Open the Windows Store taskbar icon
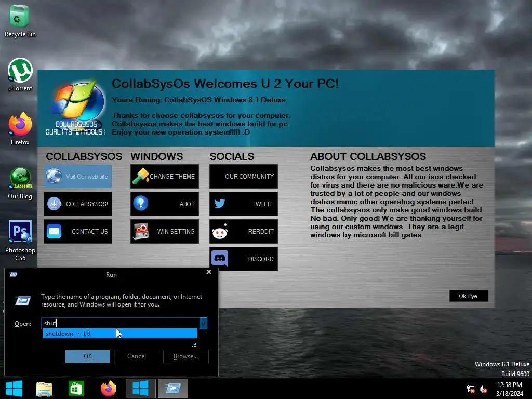The height and width of the screenshot is (399, 532). (x=76, y=389)
